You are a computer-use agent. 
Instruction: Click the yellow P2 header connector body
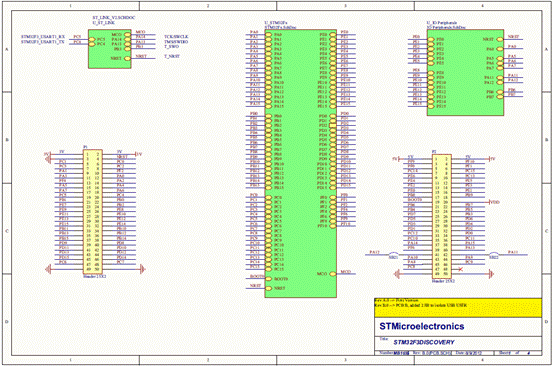click(x=442, y=216)
